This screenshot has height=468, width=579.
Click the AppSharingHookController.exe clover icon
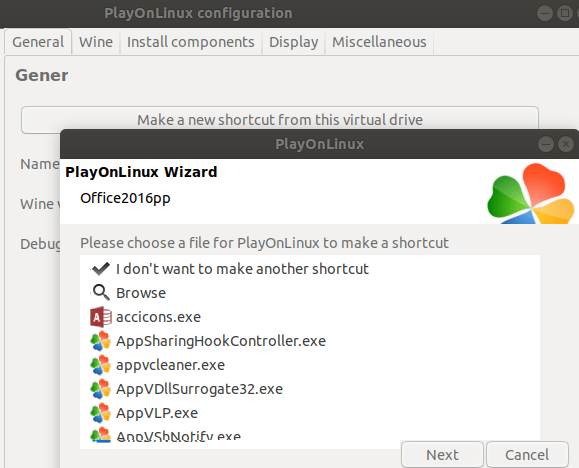point(100,341)
